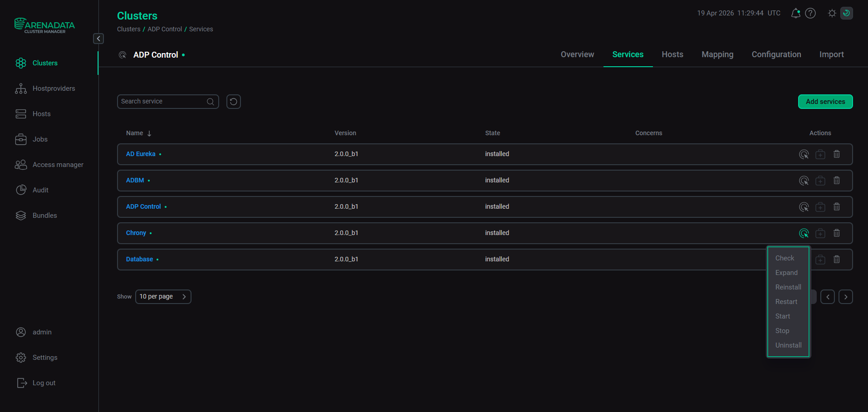Open the Audit section

click(x=32, y=190)
